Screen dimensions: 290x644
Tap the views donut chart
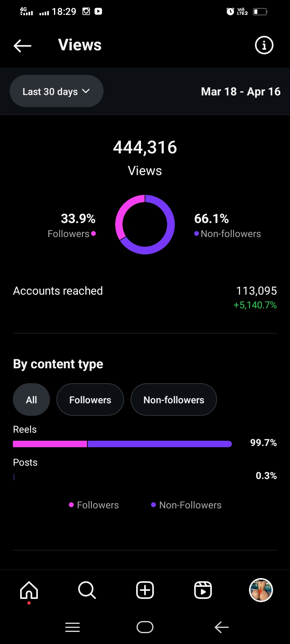pos(145,225)
